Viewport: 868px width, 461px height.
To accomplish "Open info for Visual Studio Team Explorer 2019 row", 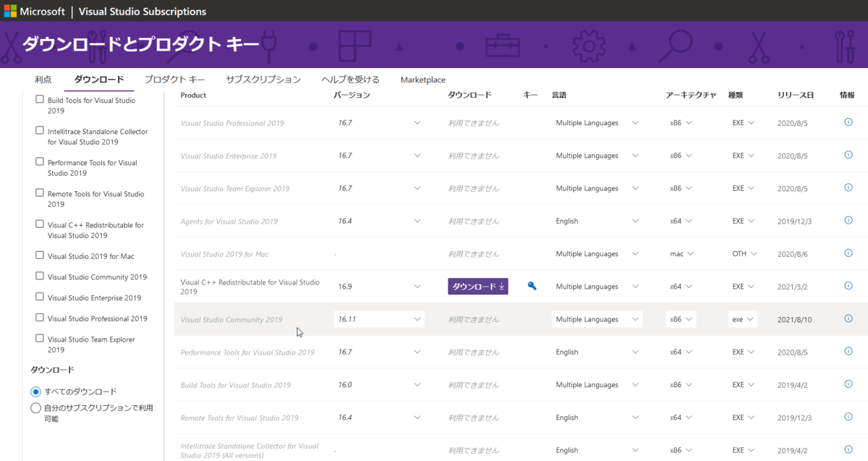I will click(848, 187).
